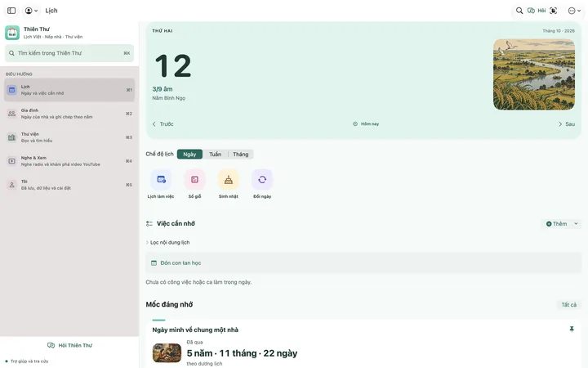Viewport: 588px width, 368px height.
Task: Toggle the sidebar panel icon
Action: 11,11
